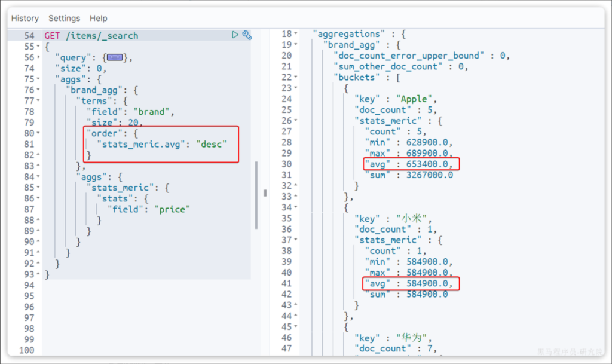Fold the 小米 stats_meric block at line 37
Viewport: 612px width, 364px height.
pyautogui.click(x=296, y=240)
